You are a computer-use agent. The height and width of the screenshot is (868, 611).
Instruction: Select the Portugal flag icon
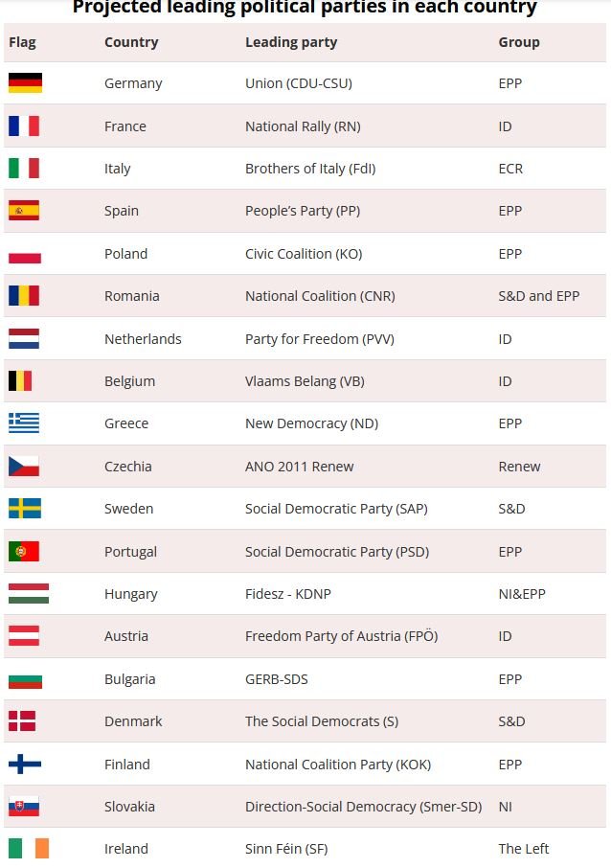pyautogui.click(x=24, y=551)
